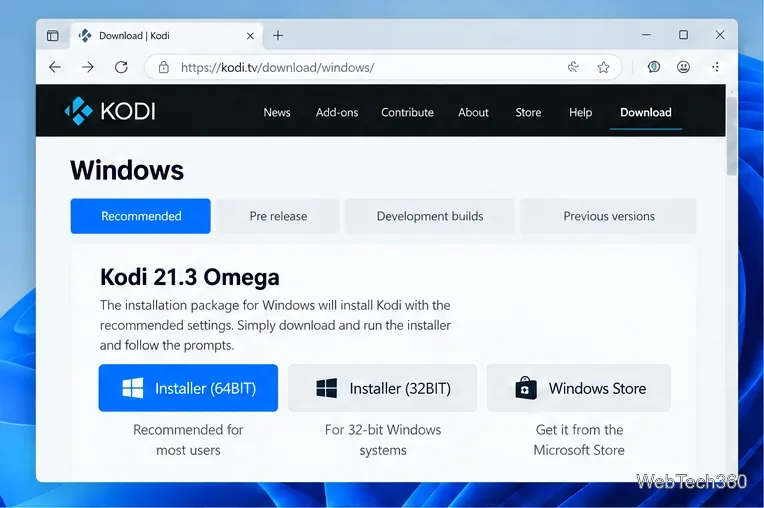Get Kodi from the Windows Store button
Screen dimensions: 764x508
(579, 388)
